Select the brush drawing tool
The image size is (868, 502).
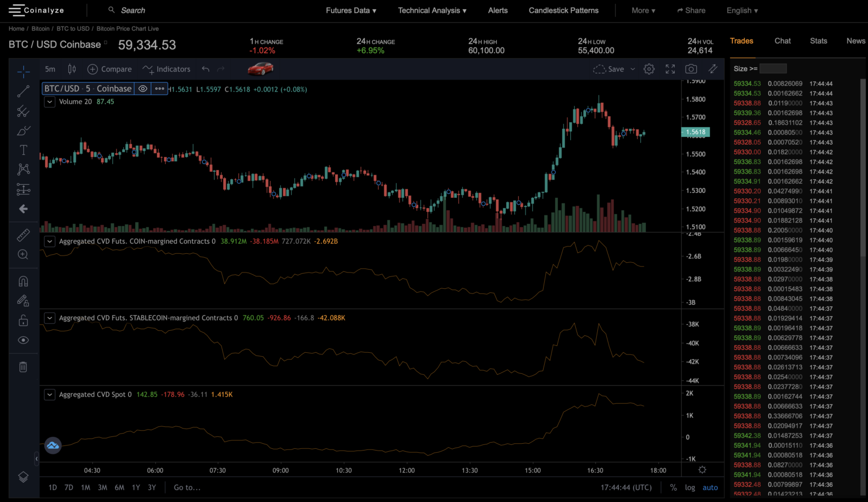point(23,131)
